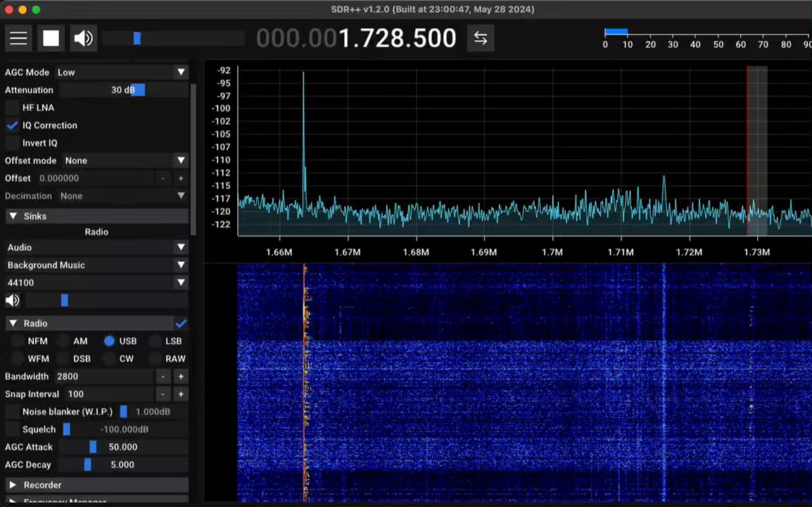812x507 pixels.
Task: Adjust the main volume slider at top
Action: 174,38
